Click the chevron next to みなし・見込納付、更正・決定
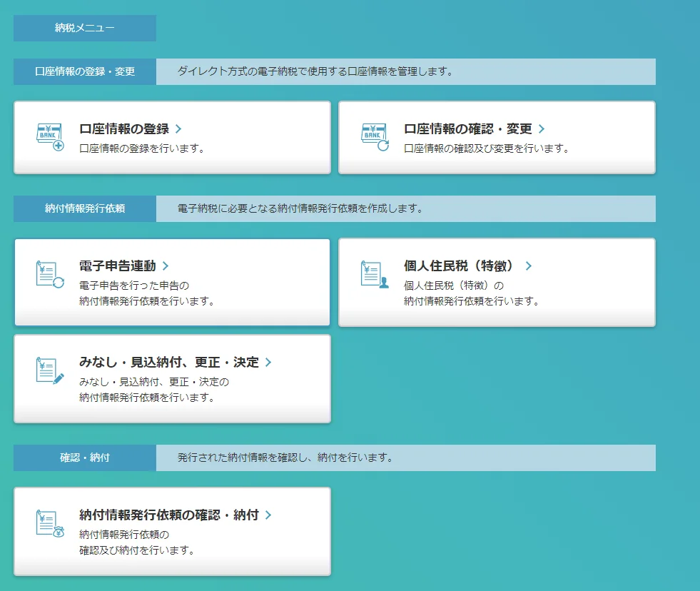 coord(268,362)
